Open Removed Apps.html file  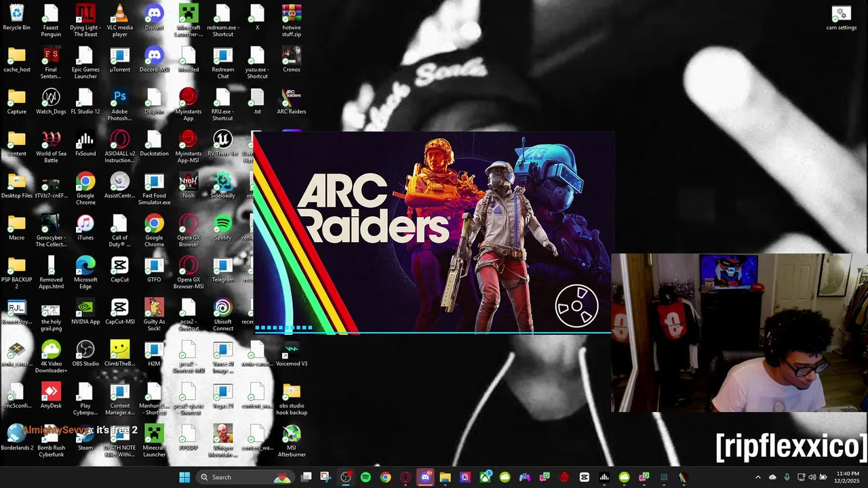(x=51, y=272)
